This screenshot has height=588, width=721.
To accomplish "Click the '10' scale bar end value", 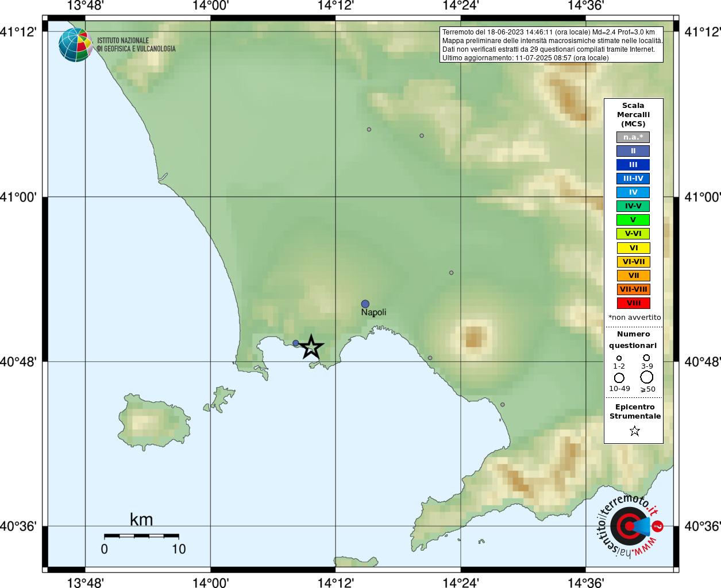I will click(x=179, y=550).
